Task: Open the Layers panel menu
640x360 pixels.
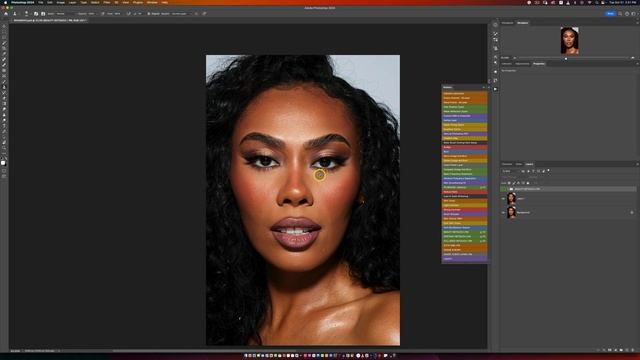Action: 637,164
